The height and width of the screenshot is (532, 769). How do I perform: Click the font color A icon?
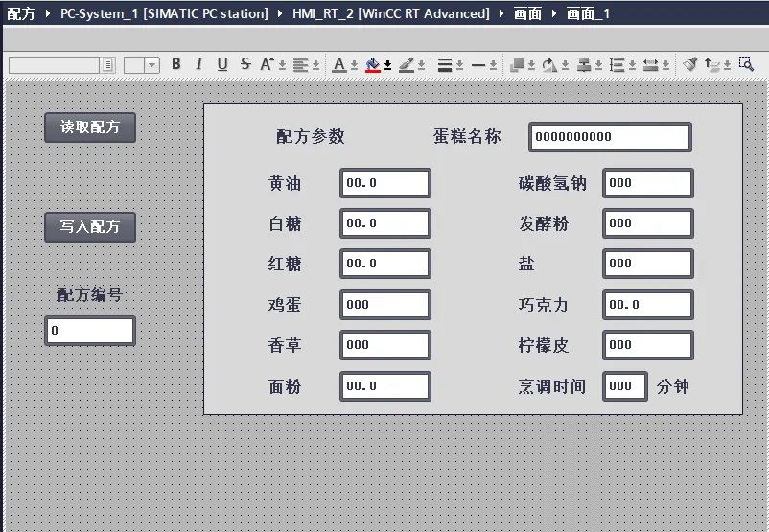[338, 65]
